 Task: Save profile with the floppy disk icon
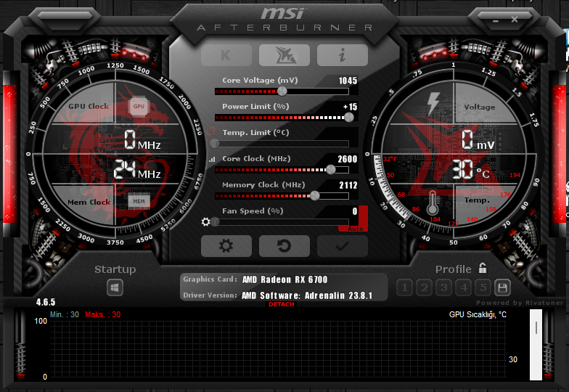pos(502,288)
